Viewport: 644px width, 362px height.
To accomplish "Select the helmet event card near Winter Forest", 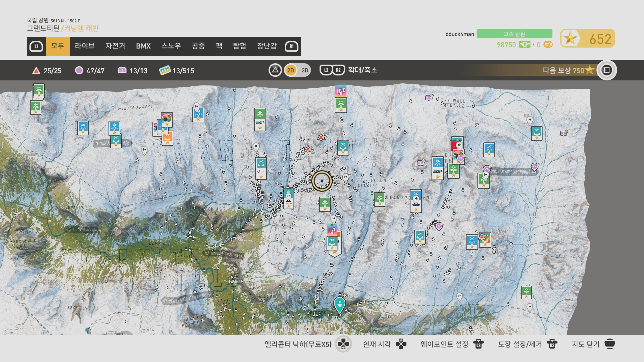I will pos(167,120).
